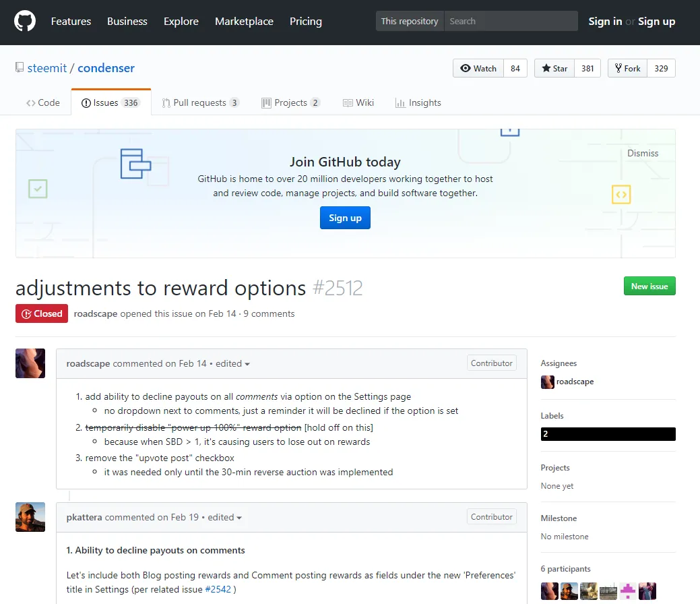Click roadscape's avatar beside first comment
700x604 pixels.
point(30,363)
